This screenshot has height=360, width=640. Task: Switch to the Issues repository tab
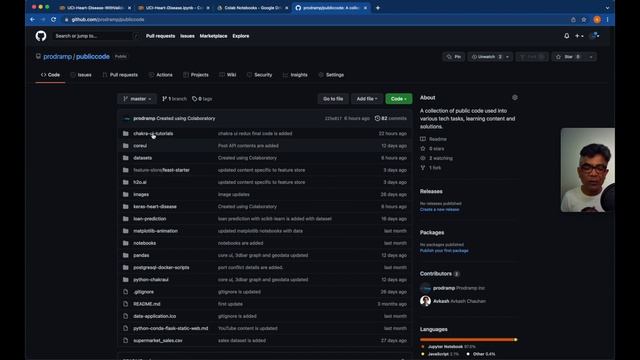point(81,75)
